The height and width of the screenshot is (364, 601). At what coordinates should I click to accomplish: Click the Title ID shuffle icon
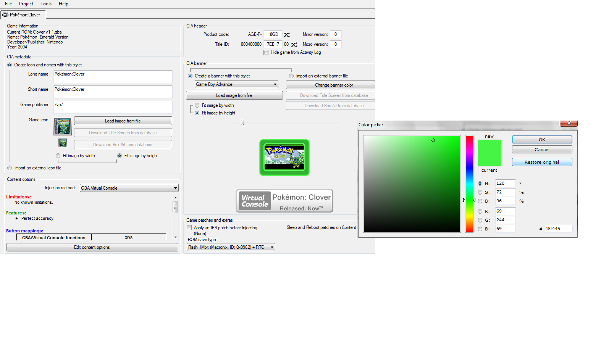click(294, 45)
